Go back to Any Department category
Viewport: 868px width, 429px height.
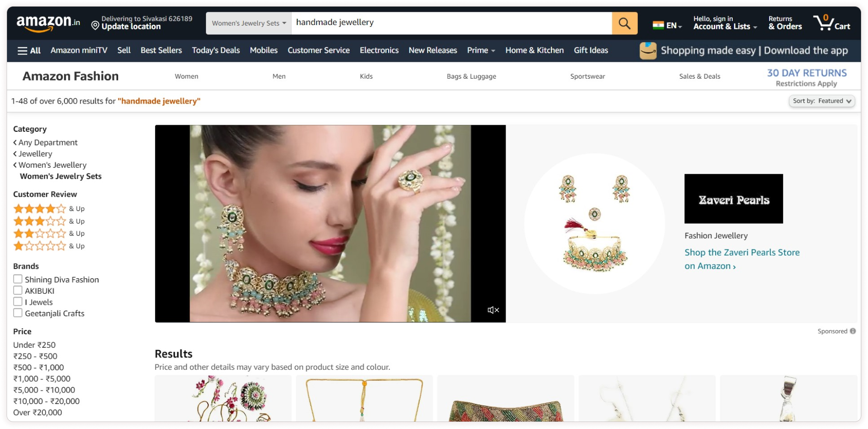click(x=47, y=143)
